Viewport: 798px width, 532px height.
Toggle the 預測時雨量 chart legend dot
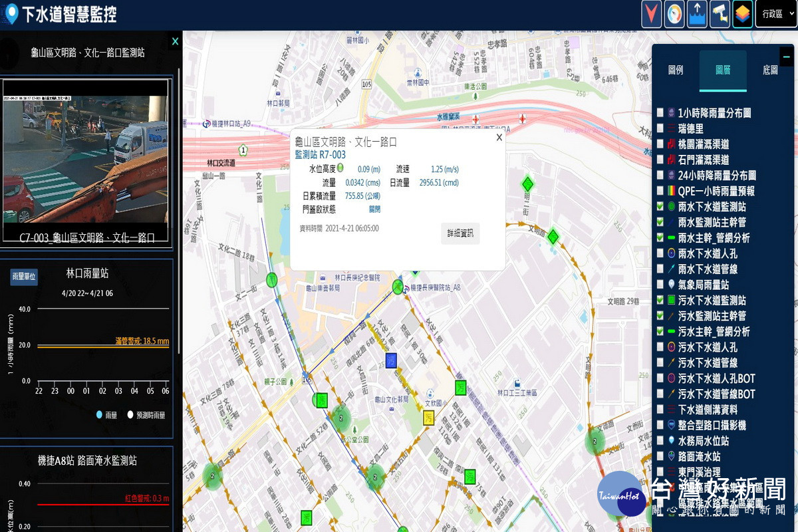[x=130, y=415]
